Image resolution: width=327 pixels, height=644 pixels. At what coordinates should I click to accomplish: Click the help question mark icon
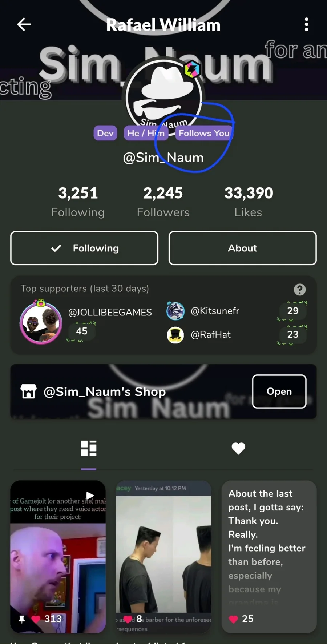(300, 290)
